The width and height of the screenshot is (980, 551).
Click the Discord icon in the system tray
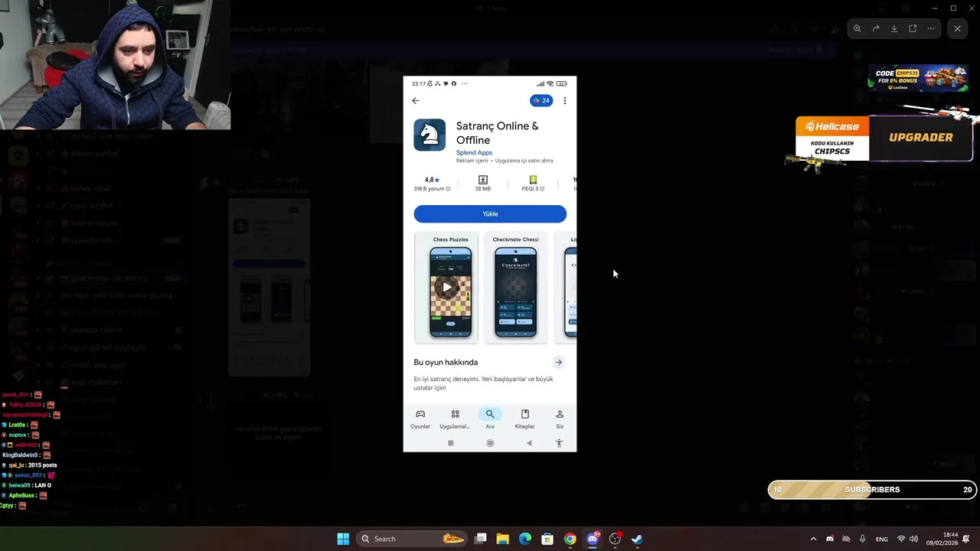pyautogui.click(x=830, y=539)
